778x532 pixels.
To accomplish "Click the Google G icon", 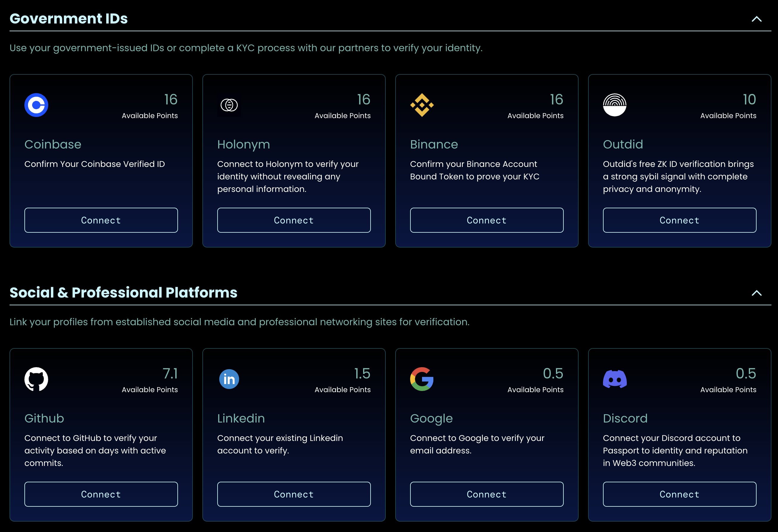I will pyautogui.click(x=422, y=379).
